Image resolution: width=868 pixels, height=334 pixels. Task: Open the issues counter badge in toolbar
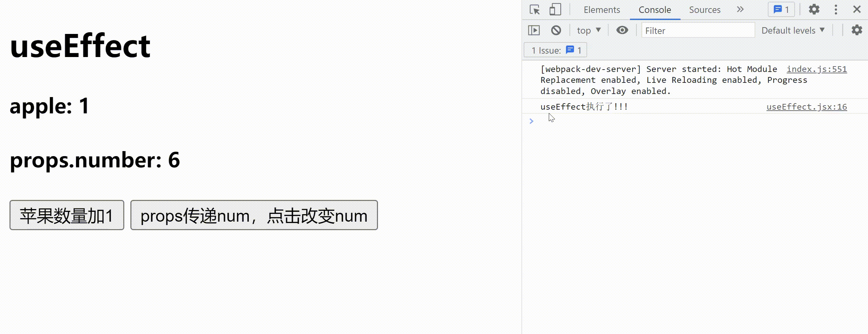[x=781, y=10]
